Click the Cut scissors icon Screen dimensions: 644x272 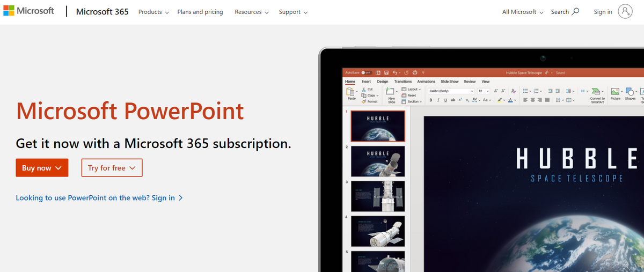(364, 89)
